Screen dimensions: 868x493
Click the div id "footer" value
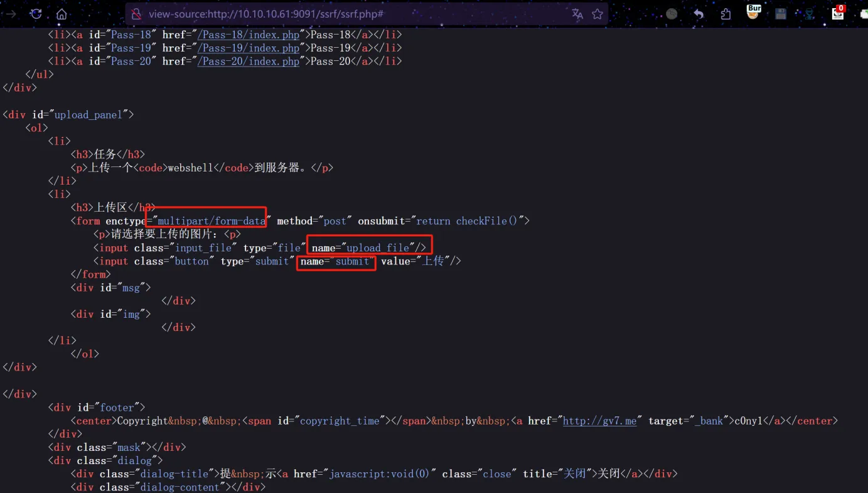pyautogui.click(x=117, y=408)
